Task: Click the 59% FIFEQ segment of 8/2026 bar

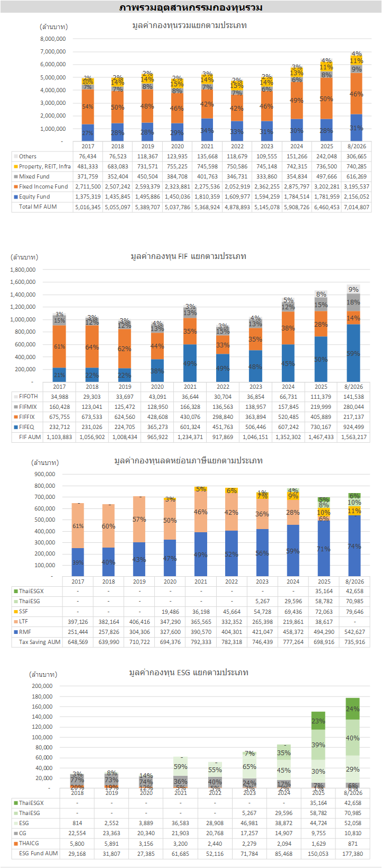Action: (x=353, y=353)
